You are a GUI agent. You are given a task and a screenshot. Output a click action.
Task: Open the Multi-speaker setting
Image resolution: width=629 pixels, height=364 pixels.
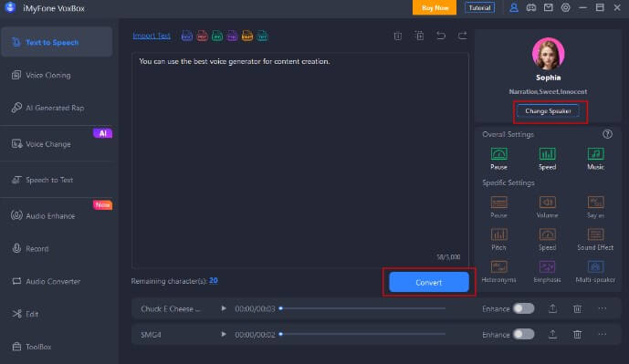[x=595, y=271]
